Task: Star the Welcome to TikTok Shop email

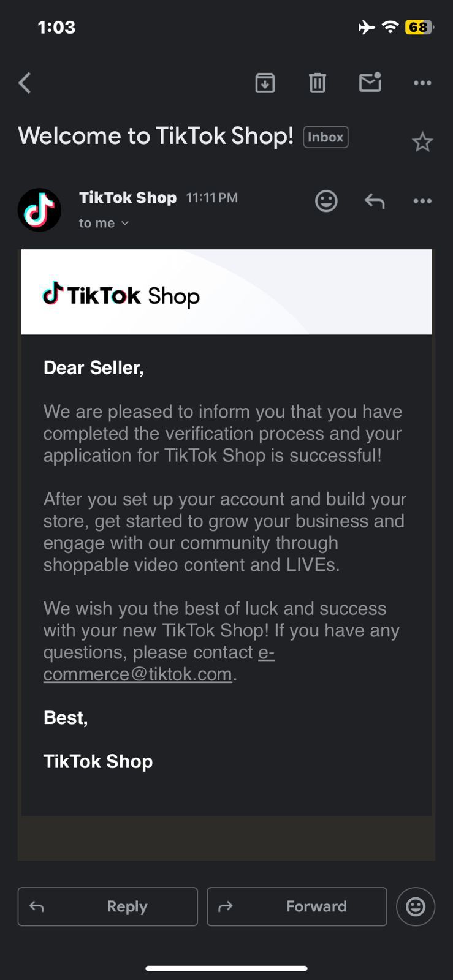Action: [422, 142]
